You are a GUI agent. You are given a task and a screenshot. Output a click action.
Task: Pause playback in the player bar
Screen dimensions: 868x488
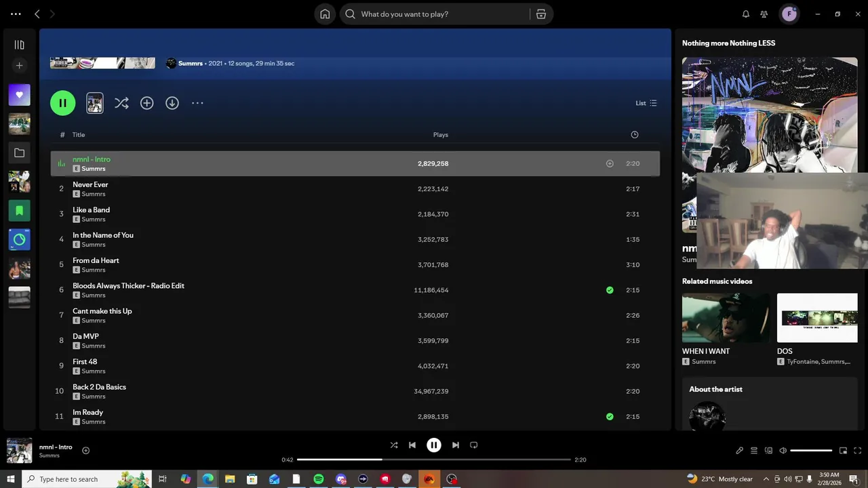434,445
